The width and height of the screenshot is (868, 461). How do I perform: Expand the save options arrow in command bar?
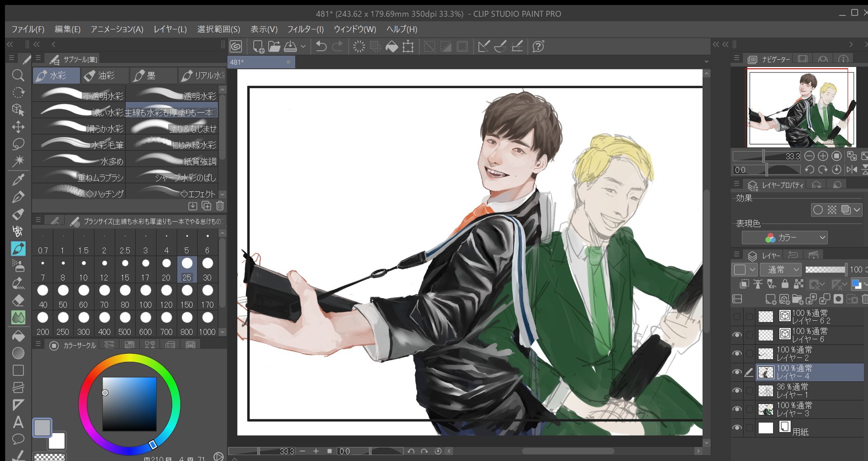[303, 46]
